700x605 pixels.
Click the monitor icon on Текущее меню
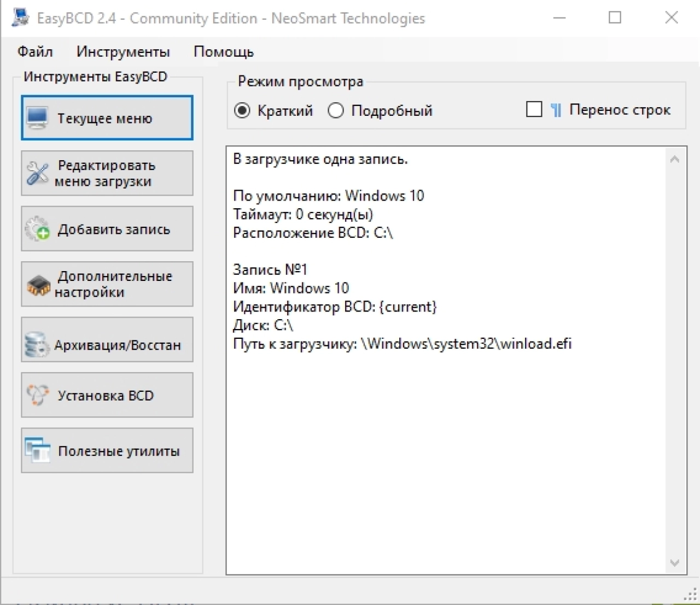tap(37, 118)
